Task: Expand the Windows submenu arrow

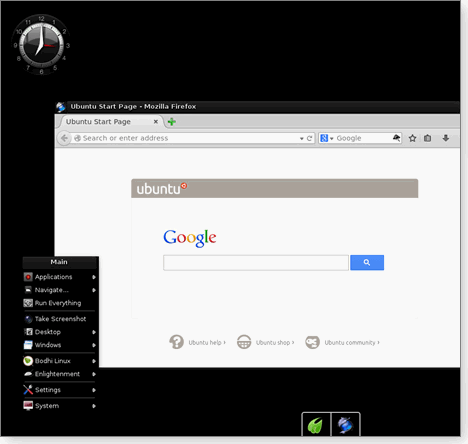Action: pyautogui.click(x=94, y=345)
